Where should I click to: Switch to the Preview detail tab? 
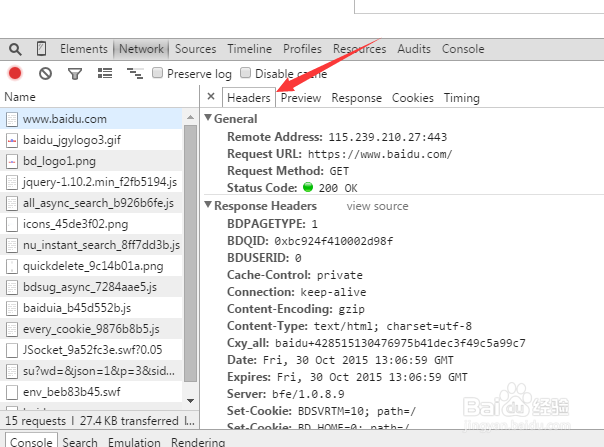[301, 98]
